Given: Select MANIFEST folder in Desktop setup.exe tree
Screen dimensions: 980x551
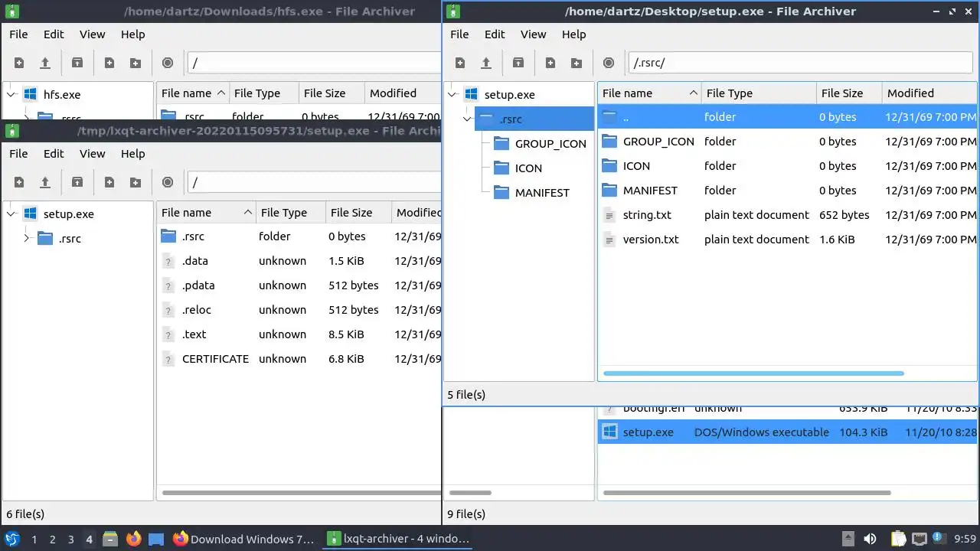Looking at the screenshot, I should click(542, 193).
